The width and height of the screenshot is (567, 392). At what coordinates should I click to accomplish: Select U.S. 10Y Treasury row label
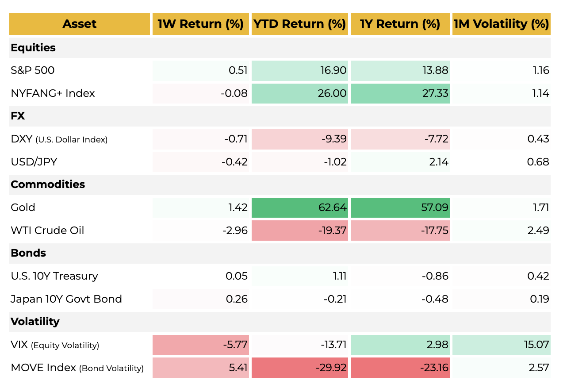[x=54, y=276]
